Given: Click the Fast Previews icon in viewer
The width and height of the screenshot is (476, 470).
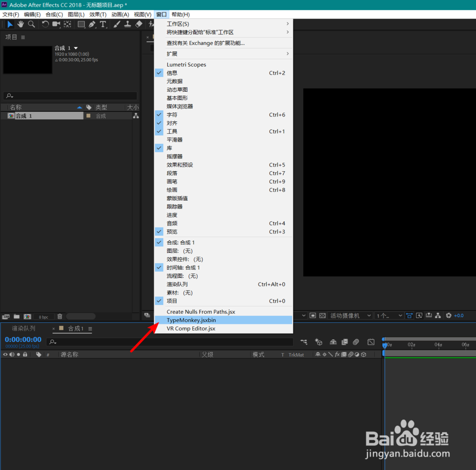Looking at the screenshot, I should [419, 315].
